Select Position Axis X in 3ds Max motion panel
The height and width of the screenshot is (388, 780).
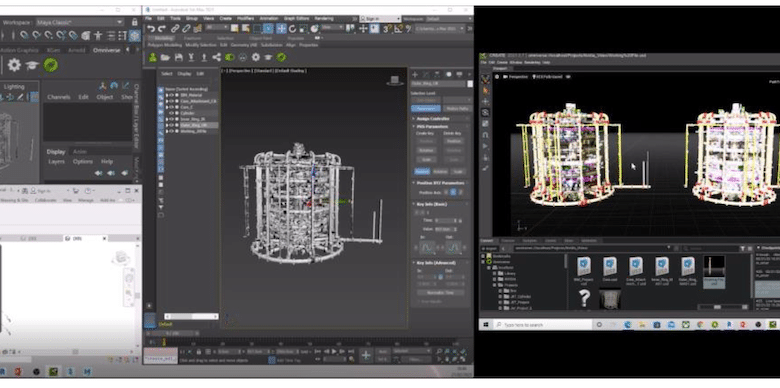click(446, 192)
